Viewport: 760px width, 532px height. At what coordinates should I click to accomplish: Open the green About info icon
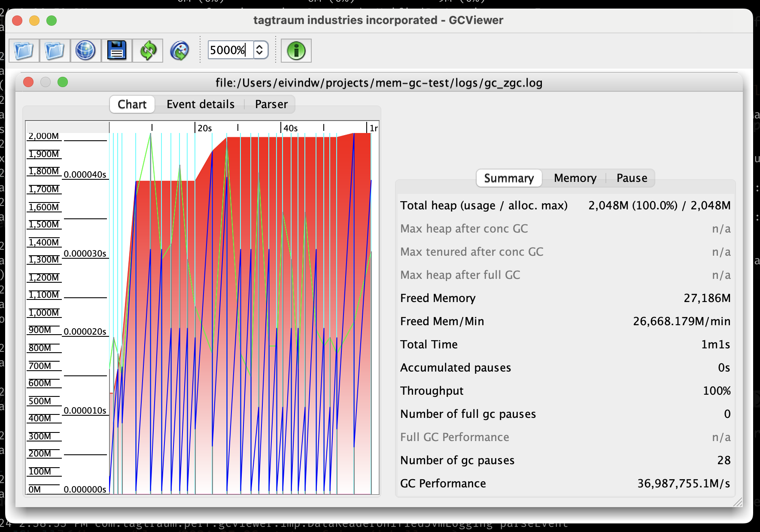(x=296, y=51)
